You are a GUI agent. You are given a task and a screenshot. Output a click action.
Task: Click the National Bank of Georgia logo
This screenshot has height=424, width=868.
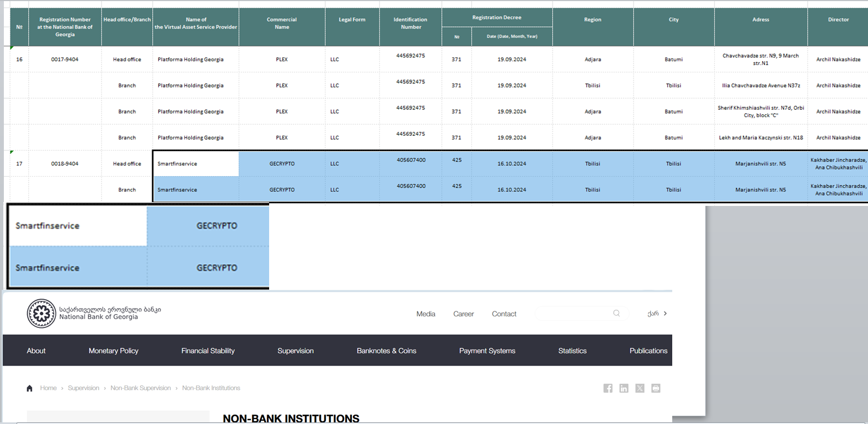point(94,314)
